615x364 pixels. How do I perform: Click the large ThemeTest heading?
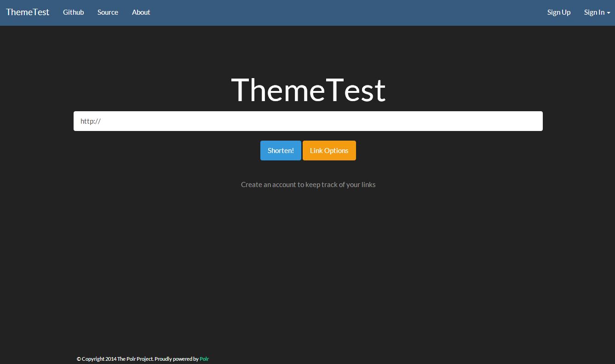click(308, 90)
